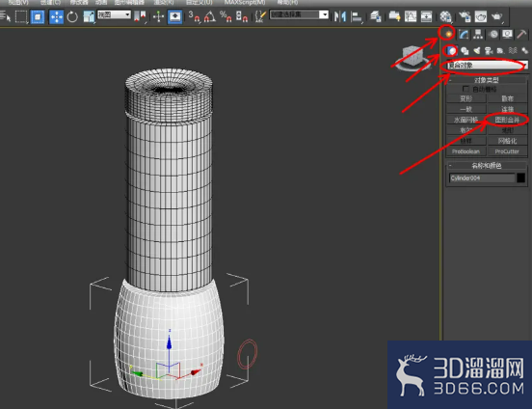Click the Use Pivot Point Center icon
The image size is (532, 409).
tap(140, 16)
